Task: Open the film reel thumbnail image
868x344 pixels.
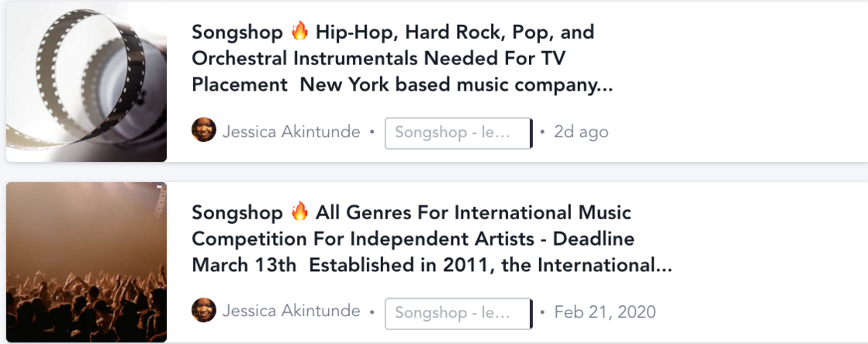Action: (86, 81)
